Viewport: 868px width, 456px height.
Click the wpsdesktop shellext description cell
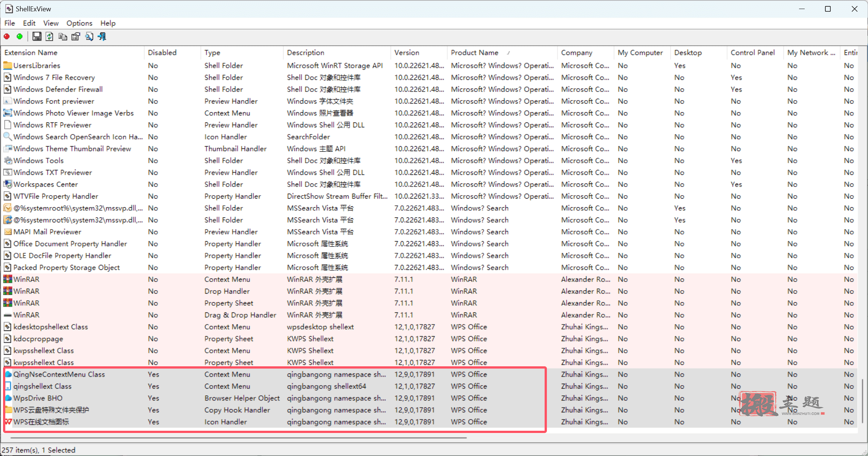point(320,327)
